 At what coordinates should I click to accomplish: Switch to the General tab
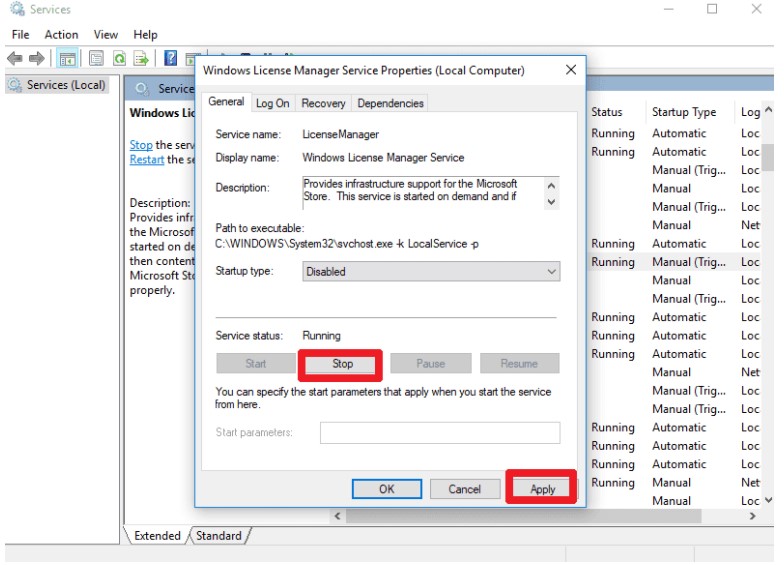pos(226,102)
